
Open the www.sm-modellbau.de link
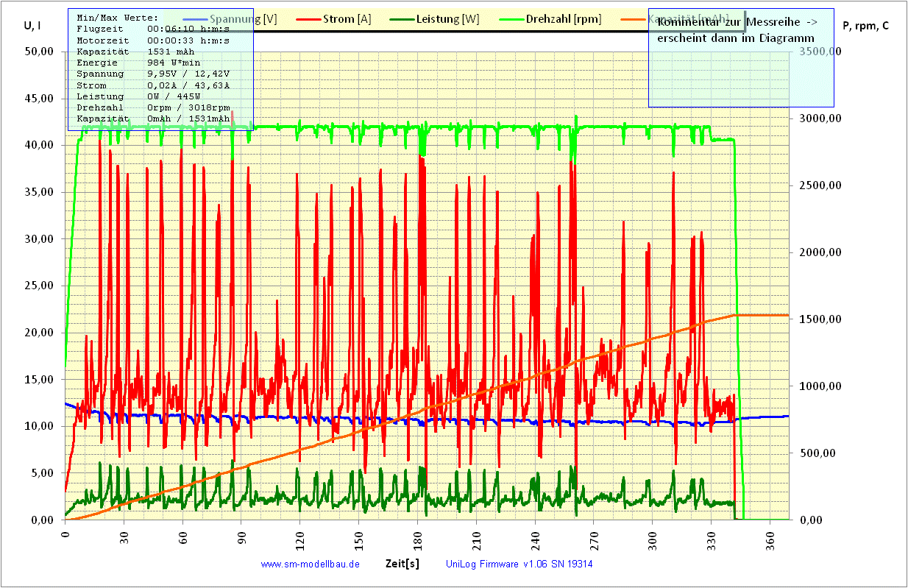pyautogui.click(x=310, y=564)
